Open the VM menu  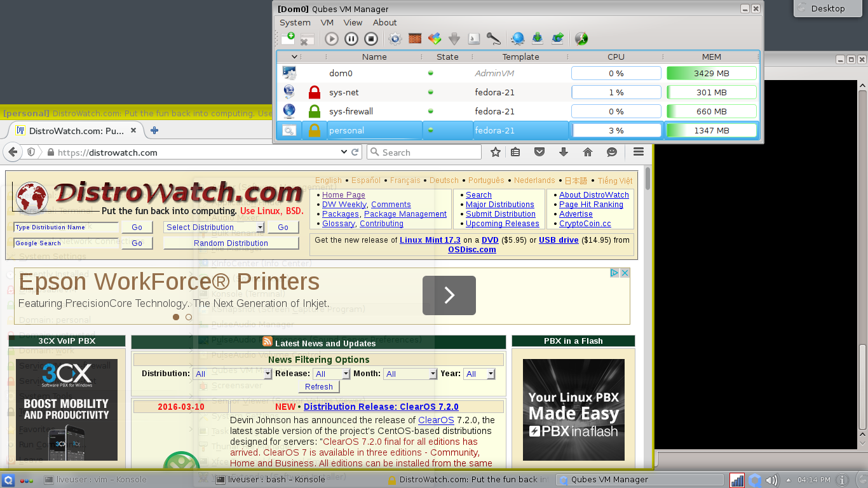point(327,22)
